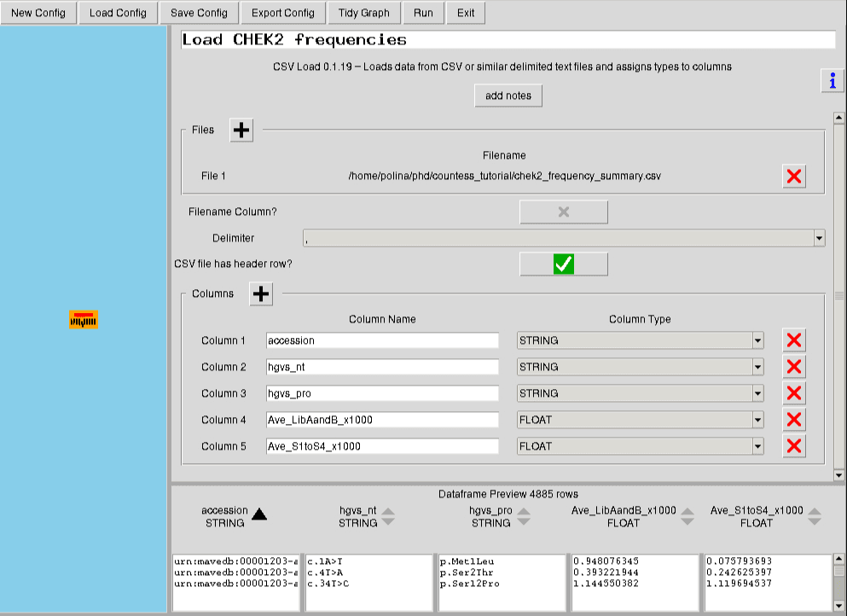Edit Column 1 name field accession
847x616 pixels.
(382, 340)
